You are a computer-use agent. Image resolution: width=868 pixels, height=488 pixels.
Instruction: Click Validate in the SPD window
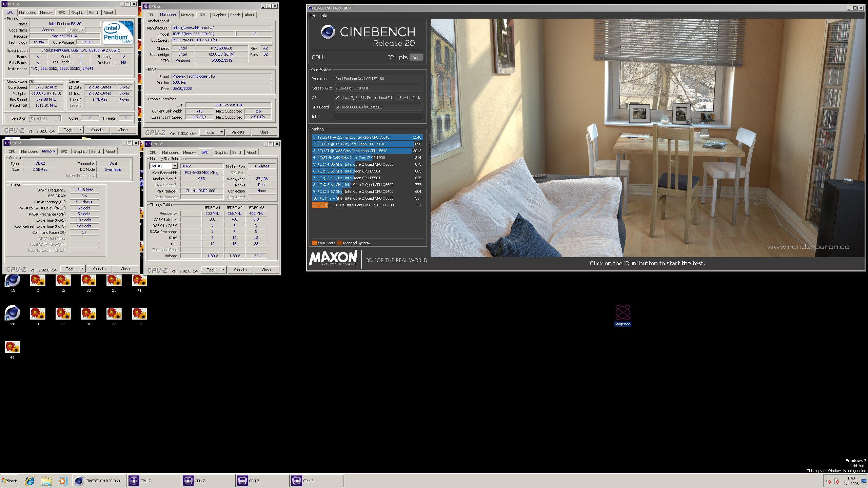240,270
